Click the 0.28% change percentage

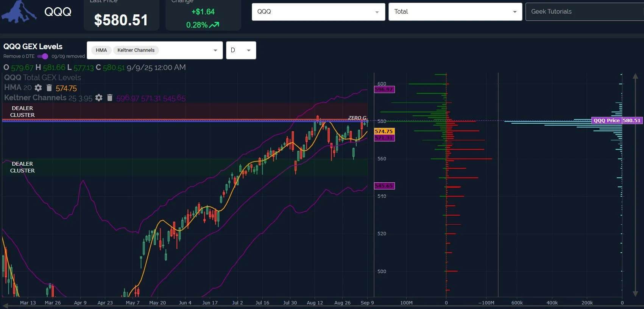coord(197,25)
